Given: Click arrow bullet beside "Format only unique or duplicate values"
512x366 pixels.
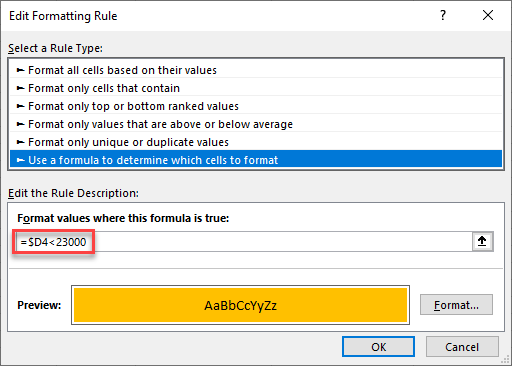Looking at the screenshot, I should coord(21,142).
